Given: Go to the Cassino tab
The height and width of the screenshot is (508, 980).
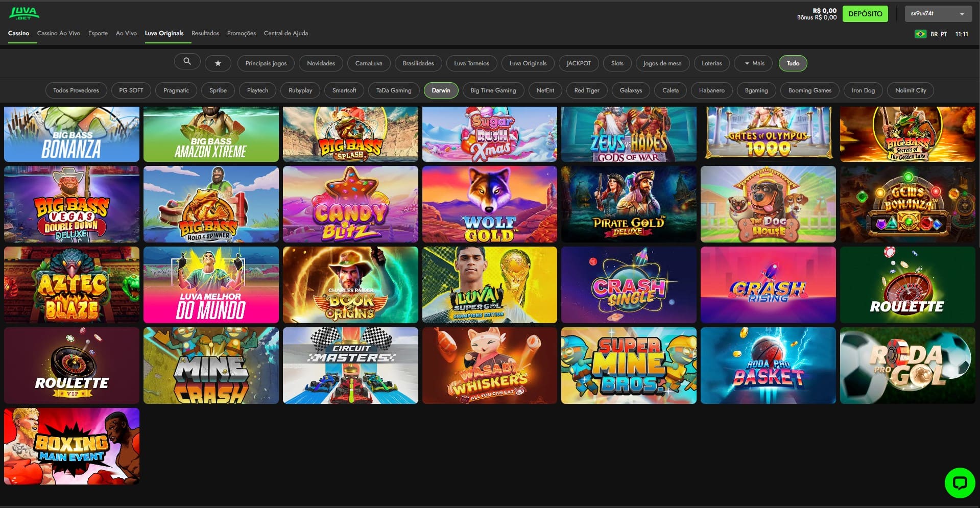Looking at the screenshot, I should tap(18, 33).
